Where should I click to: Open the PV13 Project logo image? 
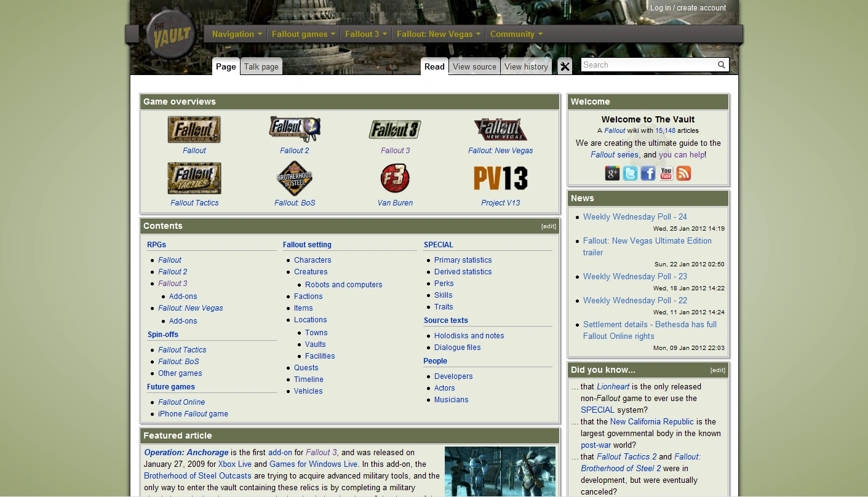pos(501,178)
